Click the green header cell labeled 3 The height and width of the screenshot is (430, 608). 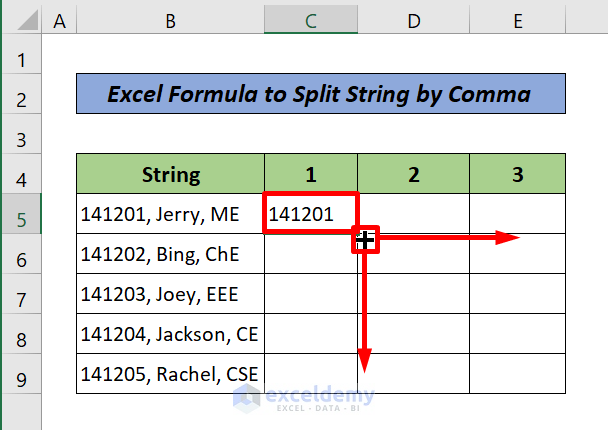coord(517,175)
